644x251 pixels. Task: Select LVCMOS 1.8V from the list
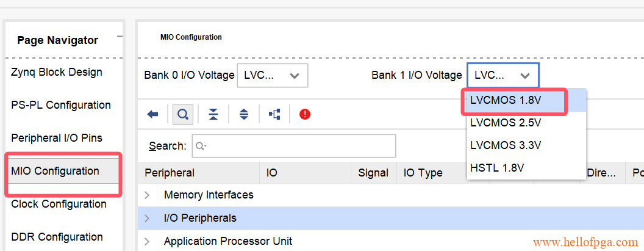click(506, 100)
